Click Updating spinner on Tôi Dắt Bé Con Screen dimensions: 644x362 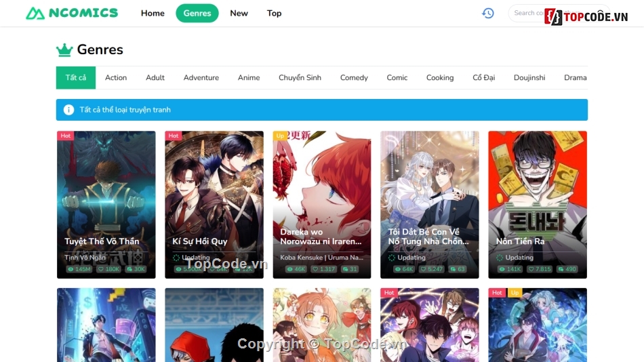391,258
